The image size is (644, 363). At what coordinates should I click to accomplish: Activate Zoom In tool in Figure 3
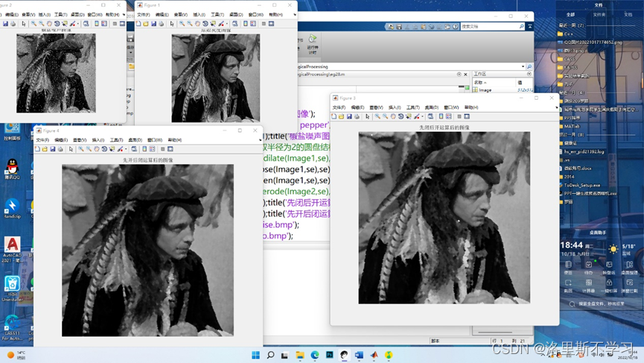(377, 116)
